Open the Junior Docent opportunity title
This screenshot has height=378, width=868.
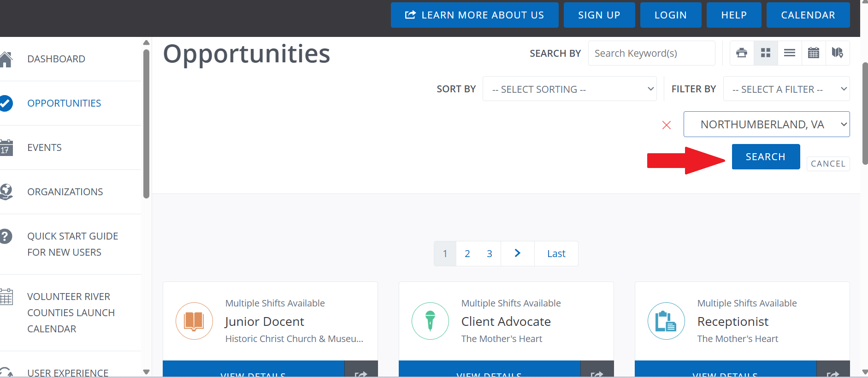(265, 321)
